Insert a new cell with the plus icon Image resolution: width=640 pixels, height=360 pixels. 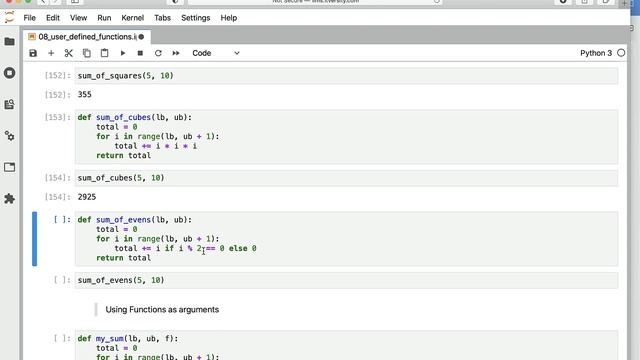[x=51, y=53]
